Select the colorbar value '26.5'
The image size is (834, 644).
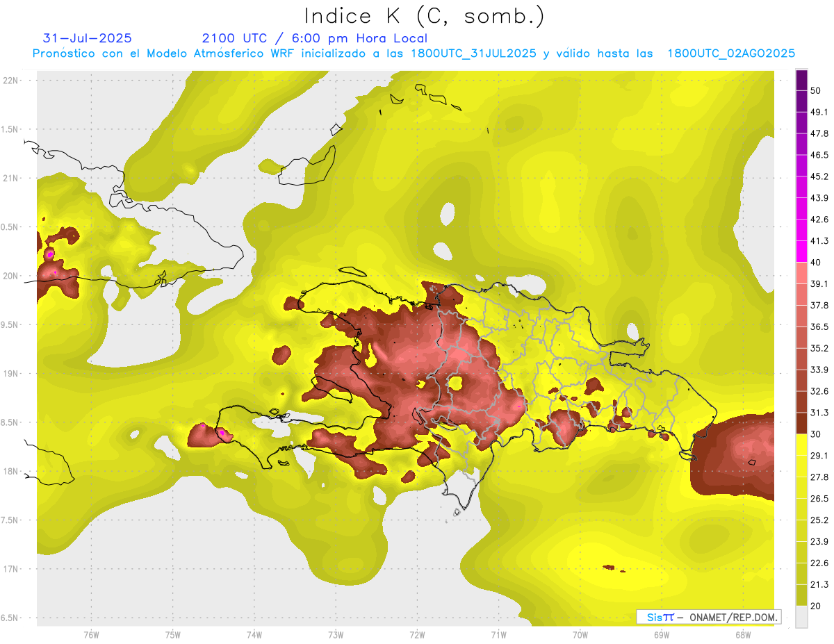coord(819,499)
